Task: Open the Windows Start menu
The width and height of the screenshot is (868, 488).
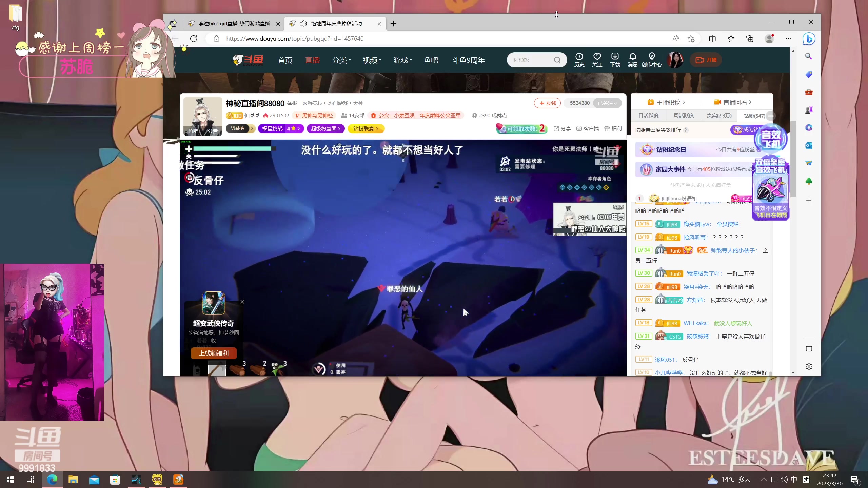Action: pos(10,480)
